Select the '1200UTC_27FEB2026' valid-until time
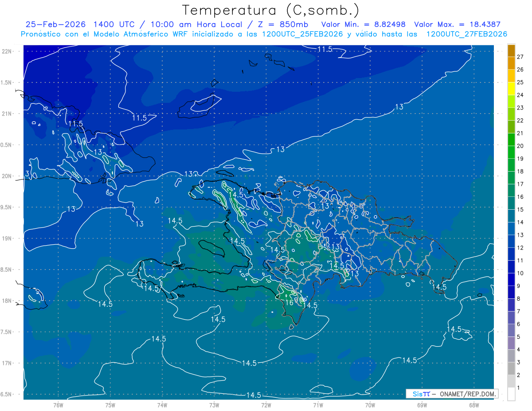The width and height of the screenshot is (532, 411). [x=466, y=34]
